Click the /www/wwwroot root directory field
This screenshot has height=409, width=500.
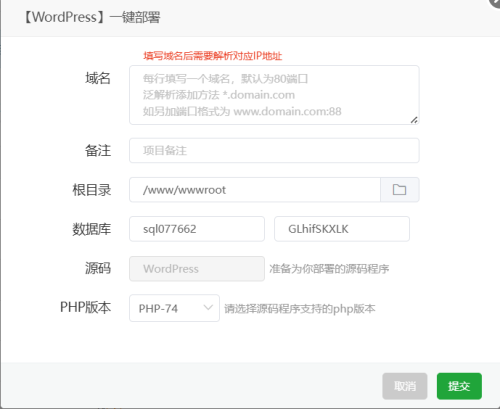[255, 190]
